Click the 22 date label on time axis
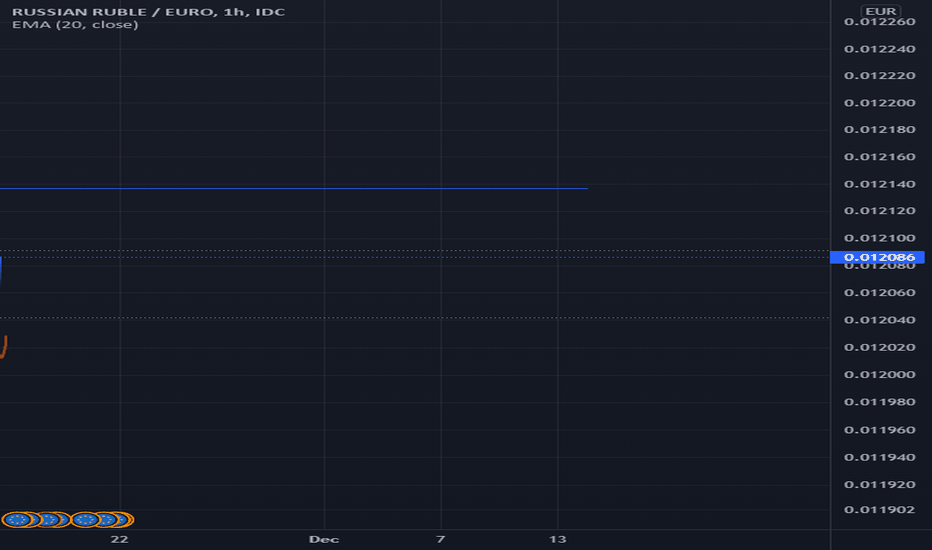This screenshot has height=550, width=932. click(x=119, y=539)
